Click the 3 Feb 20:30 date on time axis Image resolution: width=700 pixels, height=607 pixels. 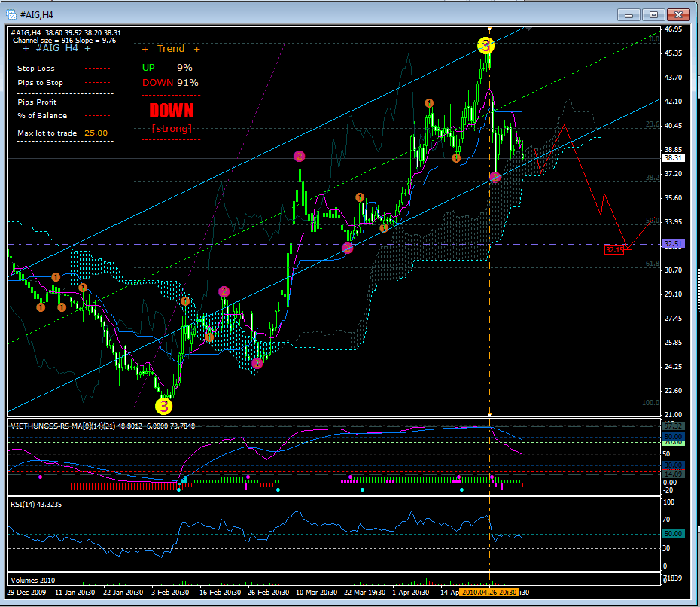pos(170,593)
